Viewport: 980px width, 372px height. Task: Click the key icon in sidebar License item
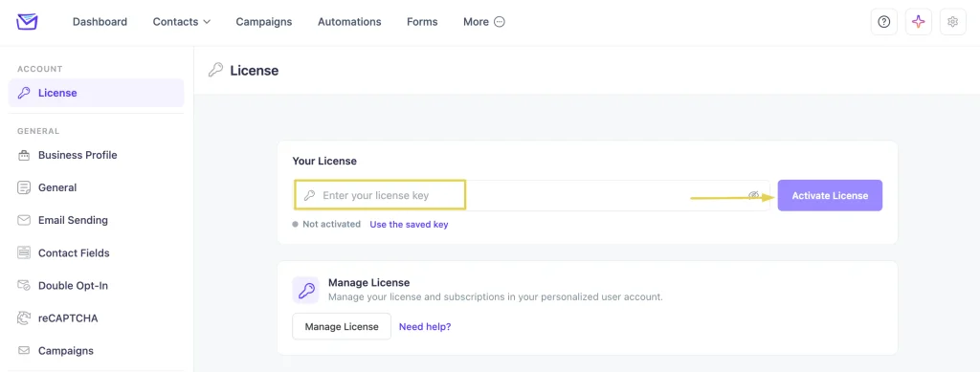[x=24, y=93]
